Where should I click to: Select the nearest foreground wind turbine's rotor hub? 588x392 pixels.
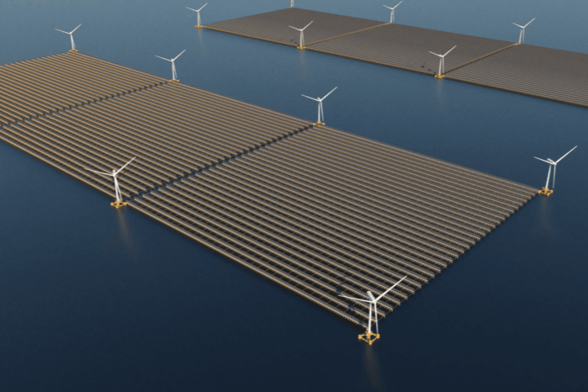(x=371, y=295)
